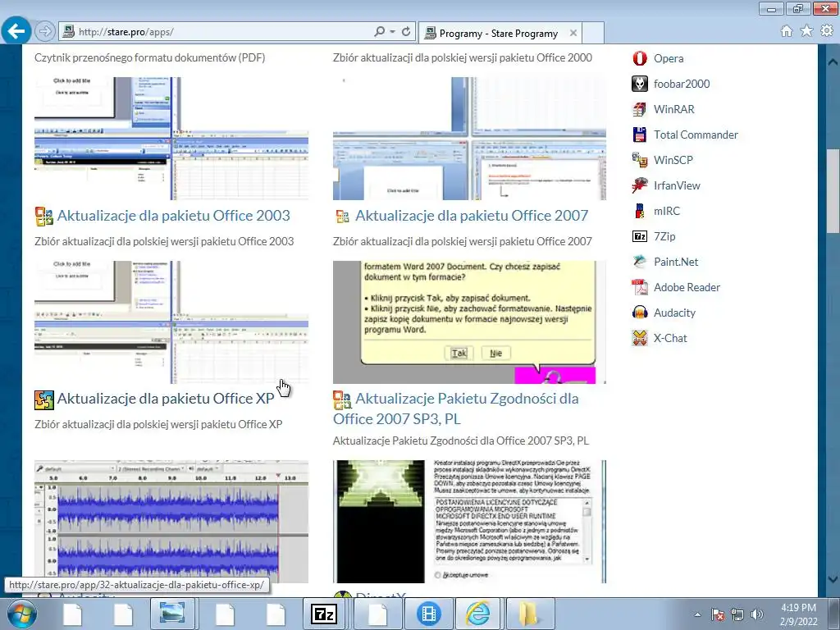
Task: Click the Audacity waveform thumbnail
Action: (171, 521)
